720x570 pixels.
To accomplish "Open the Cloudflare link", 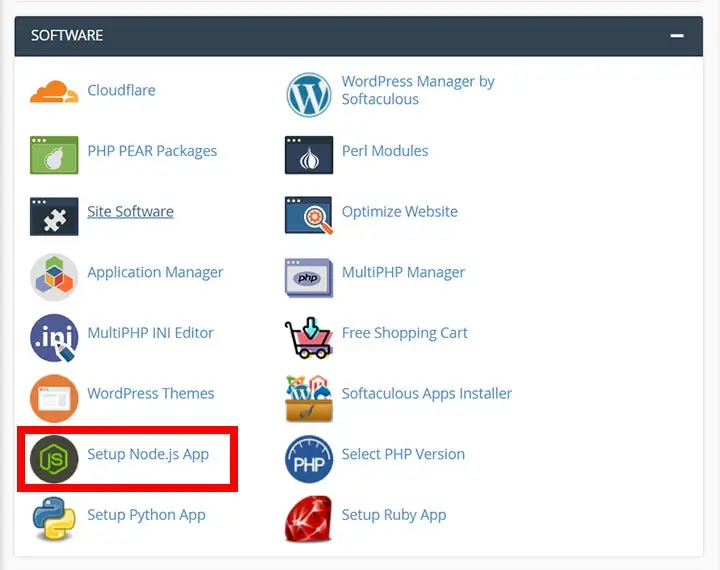I will (121, 90).
